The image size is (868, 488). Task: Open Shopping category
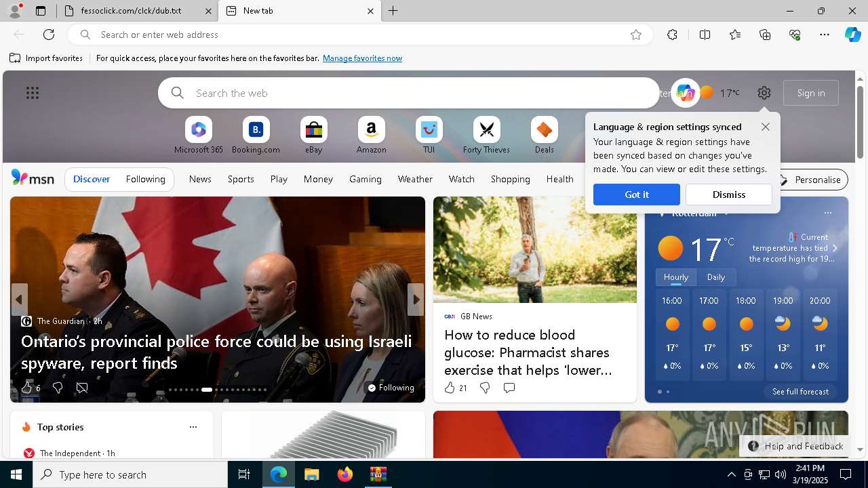(x=510, y=179)
